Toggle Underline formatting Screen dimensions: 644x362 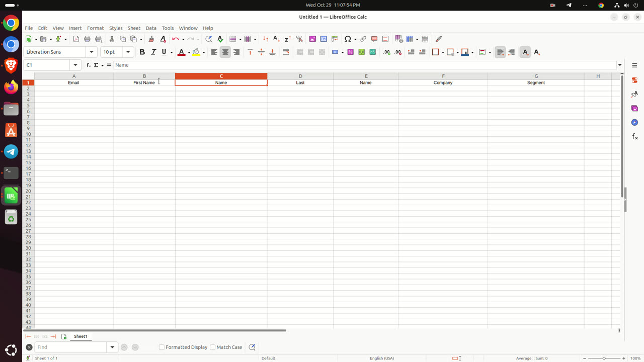[x=164, y=52]
